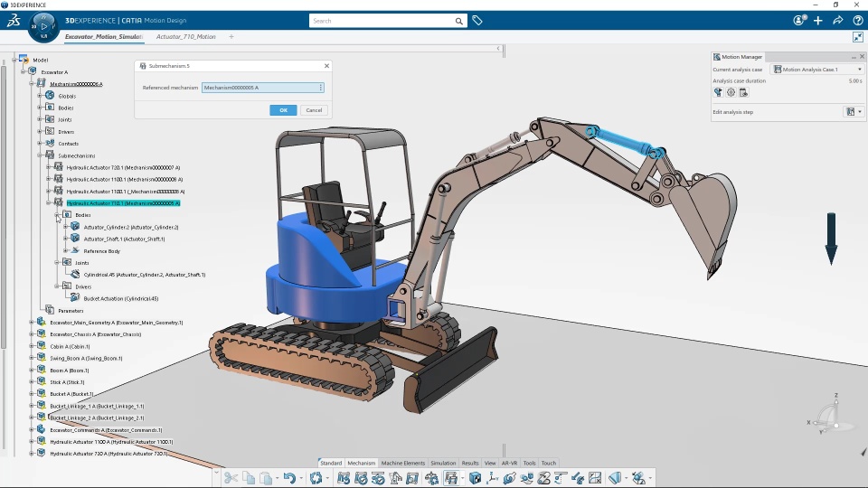The image size is (868, 488).
Task: Collapse the tree panel using chevron arrow
Action: (x=498, y=49)
